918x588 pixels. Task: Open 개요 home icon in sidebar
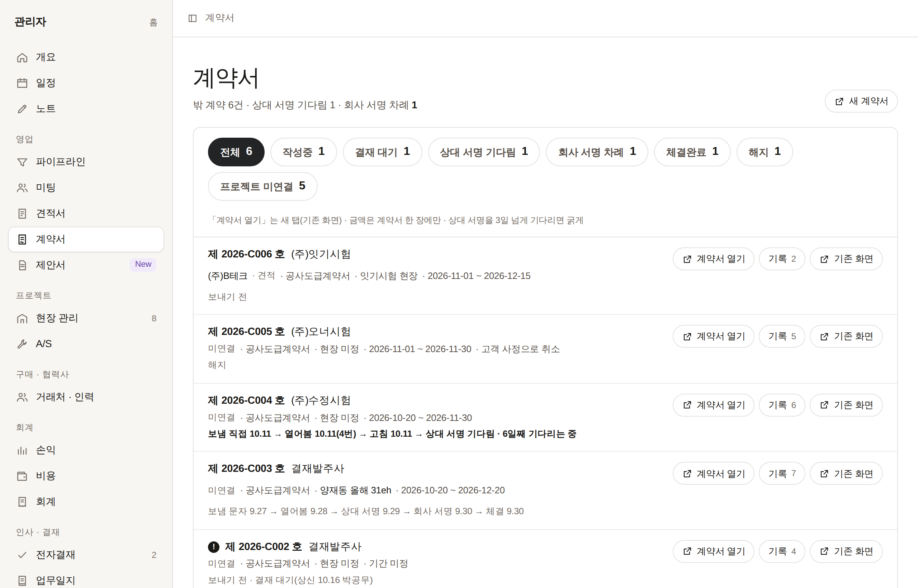22,57
